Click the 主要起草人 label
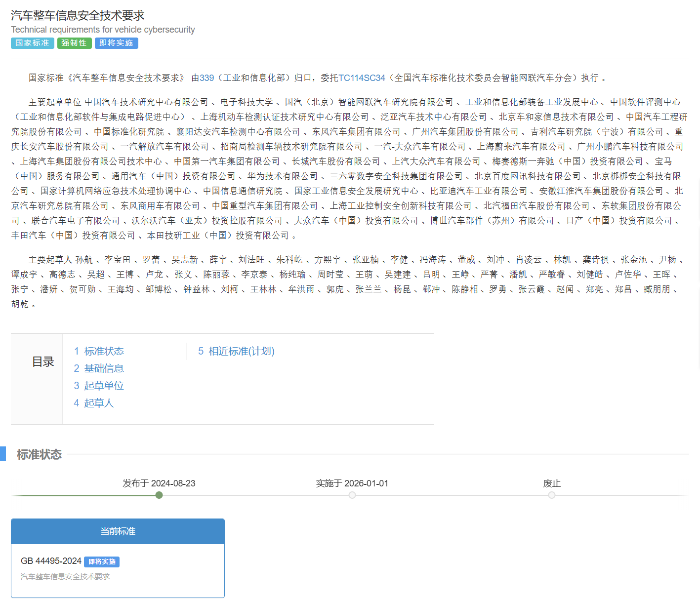 click(50, 260)
